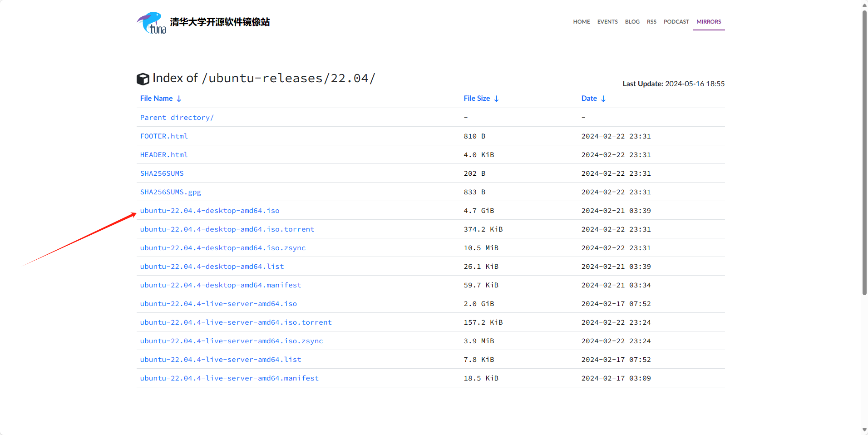Download ubuntu-22.04.4-desktop-amd64.iso.zsync
The height and width of the screenshot is (435, 868).
223,248
